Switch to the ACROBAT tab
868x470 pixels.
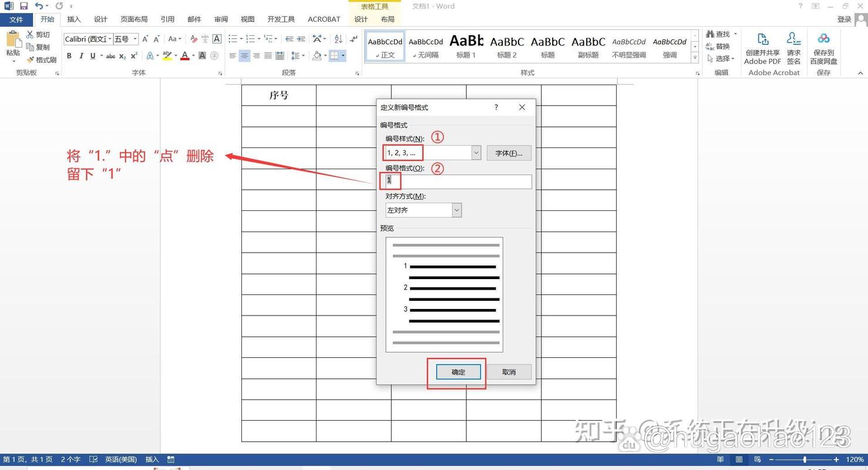[324, 19]
